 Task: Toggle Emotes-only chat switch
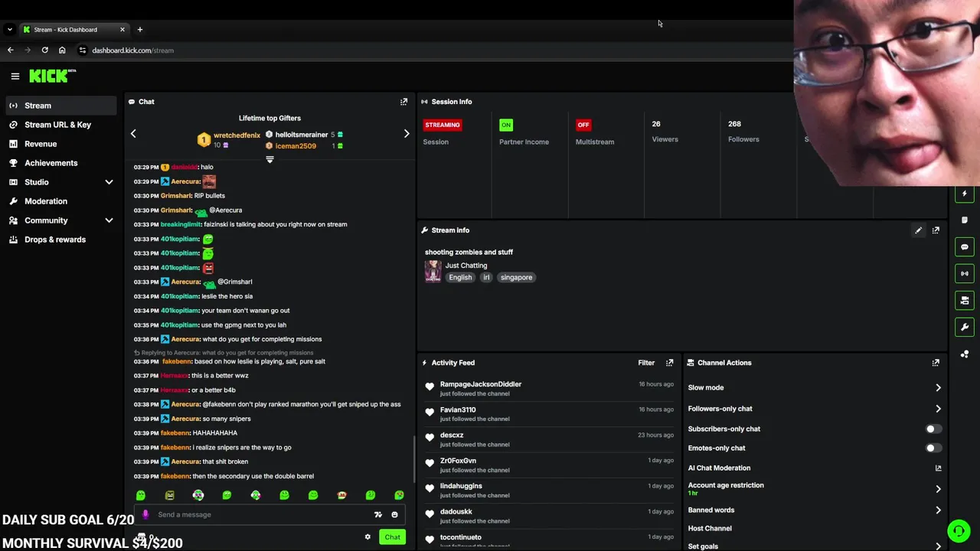point(933,448)
